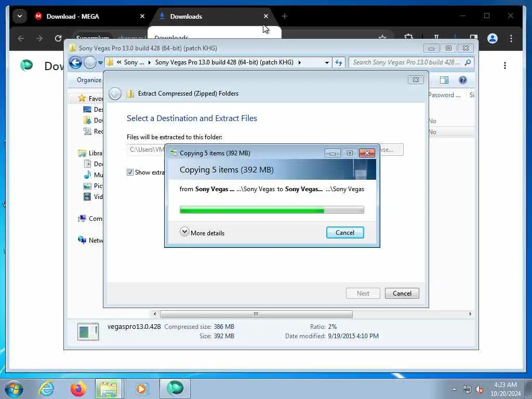
Task: Click the green copy progress bar
Action: pos(272,210)
